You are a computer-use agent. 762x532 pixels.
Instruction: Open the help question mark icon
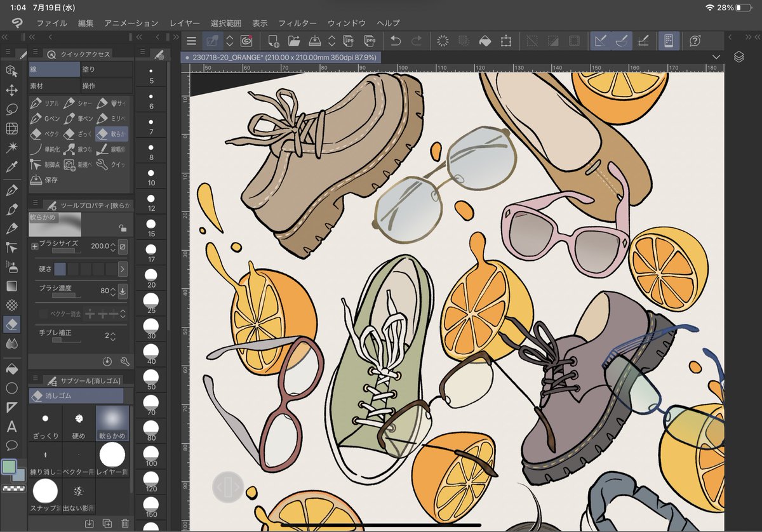pos(695,41)
